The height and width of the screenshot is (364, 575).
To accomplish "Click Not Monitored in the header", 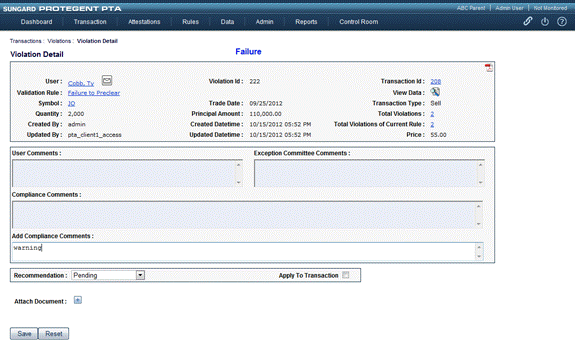I will pyautogui.click(x=550, y=8).
